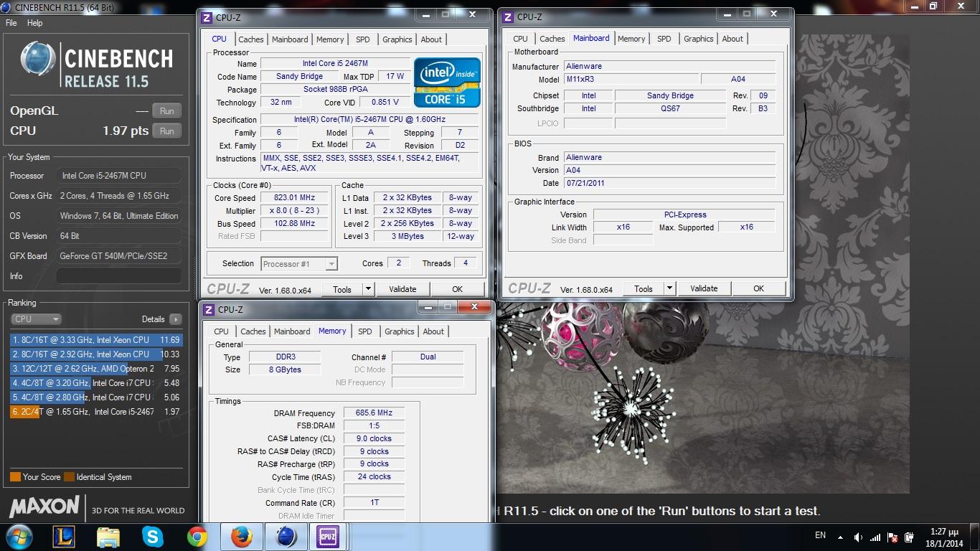
Task: Show hidden tray icons arrow
Action: click(x=839, y=537)
